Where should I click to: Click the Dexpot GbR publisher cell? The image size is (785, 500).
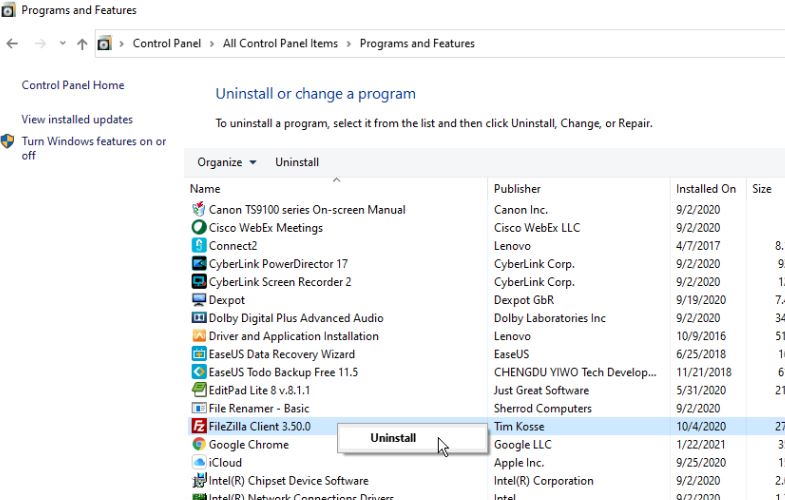[524, 299]
